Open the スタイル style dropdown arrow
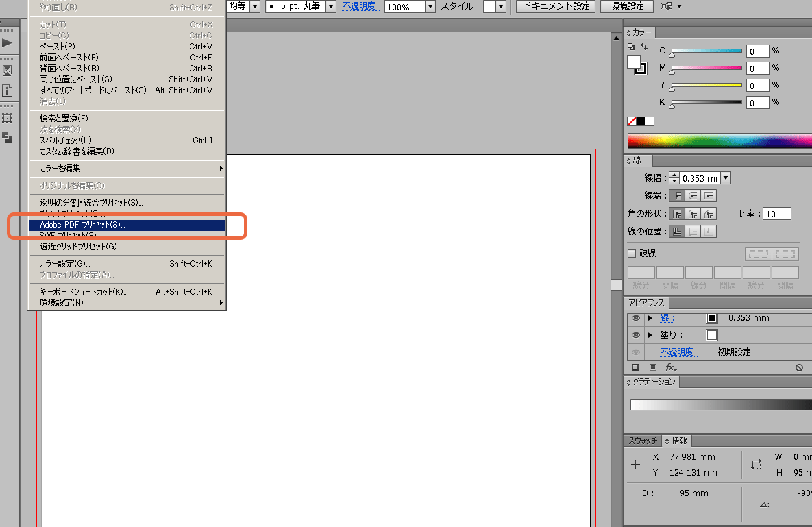The width and height of the screenshot is (812, 527). [x=501, y=6]
